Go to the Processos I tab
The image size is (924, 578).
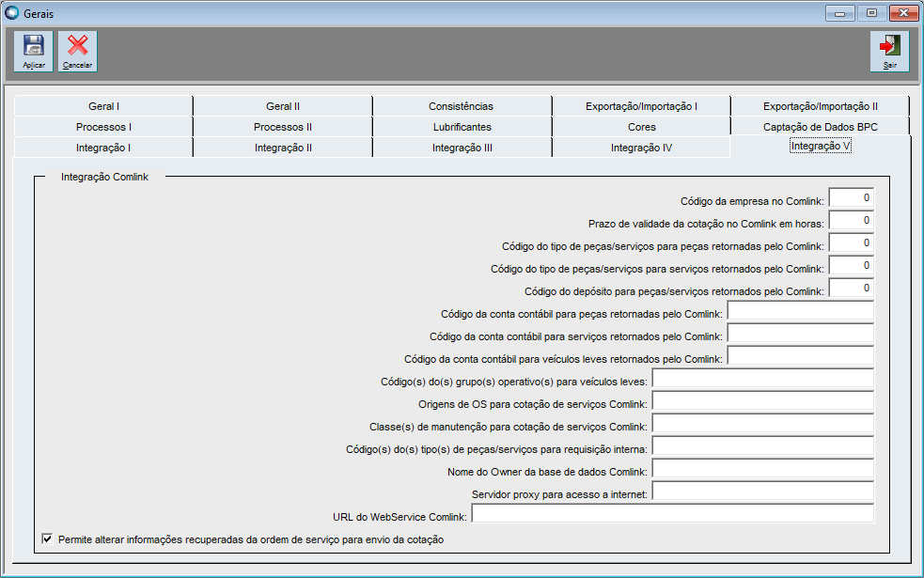(103, 127)
